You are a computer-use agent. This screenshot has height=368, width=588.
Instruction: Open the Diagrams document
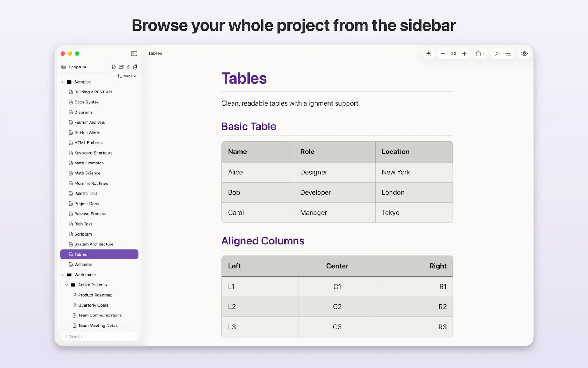99,112
